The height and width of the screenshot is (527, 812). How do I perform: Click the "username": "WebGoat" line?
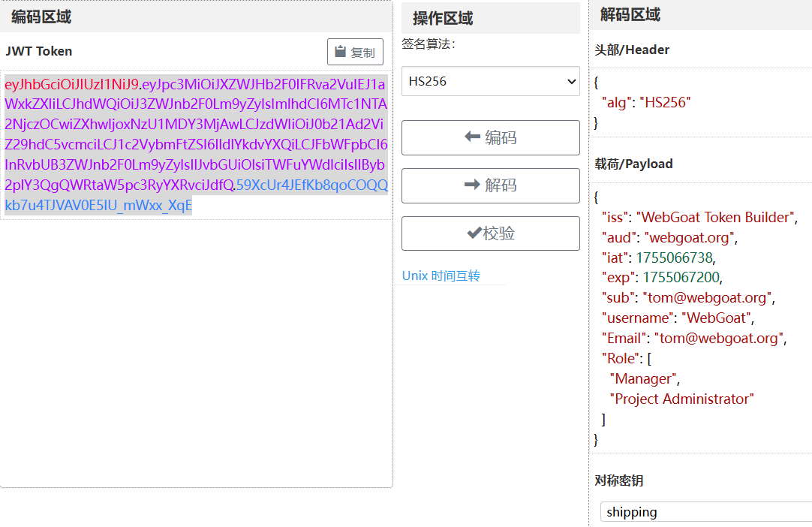[678, 318]
